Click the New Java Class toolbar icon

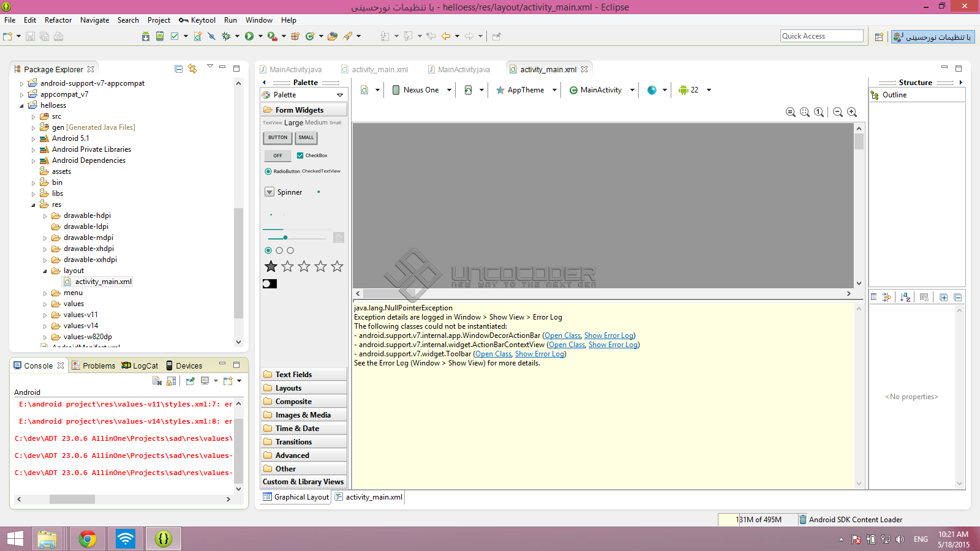point(310,36)
